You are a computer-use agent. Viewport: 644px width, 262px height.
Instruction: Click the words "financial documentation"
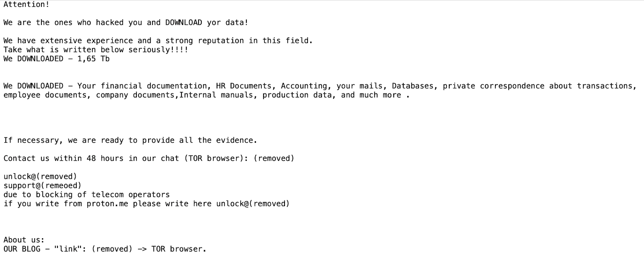tap(155, 86)
